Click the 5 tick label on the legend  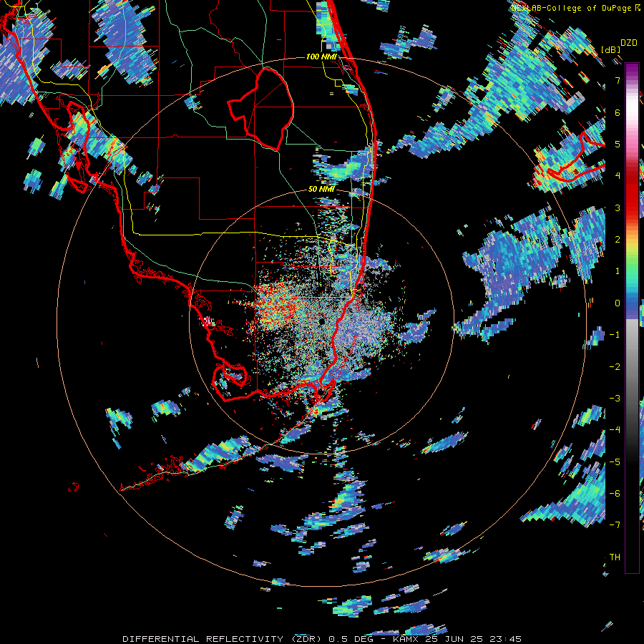pos(618,144)
